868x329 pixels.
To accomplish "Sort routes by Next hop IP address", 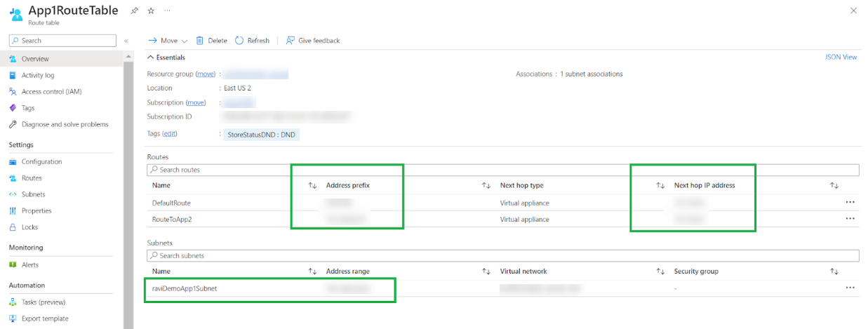I will pyautogui.click(x=834, y=185).
